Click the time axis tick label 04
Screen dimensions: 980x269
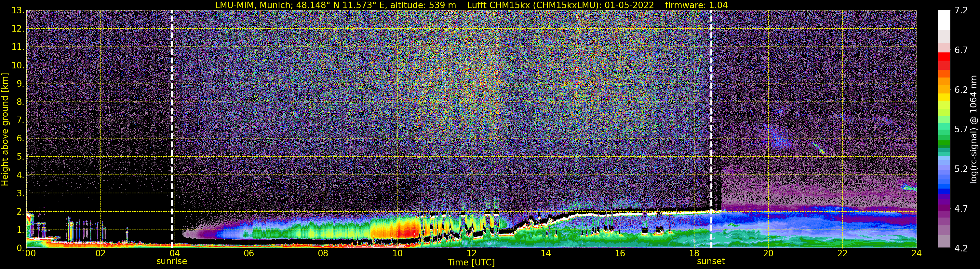pyautogui.click(x=175, y=253)
